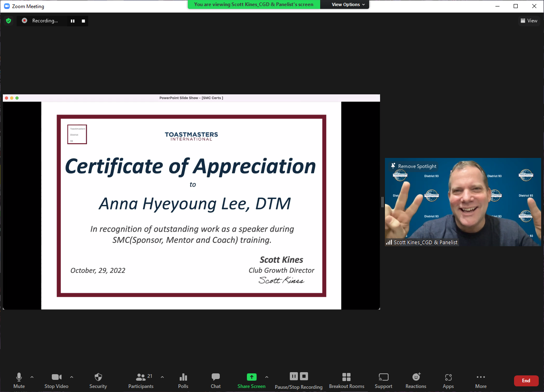544x392 pixels.
Task: Open the More options menu
Action: (481, 380)
